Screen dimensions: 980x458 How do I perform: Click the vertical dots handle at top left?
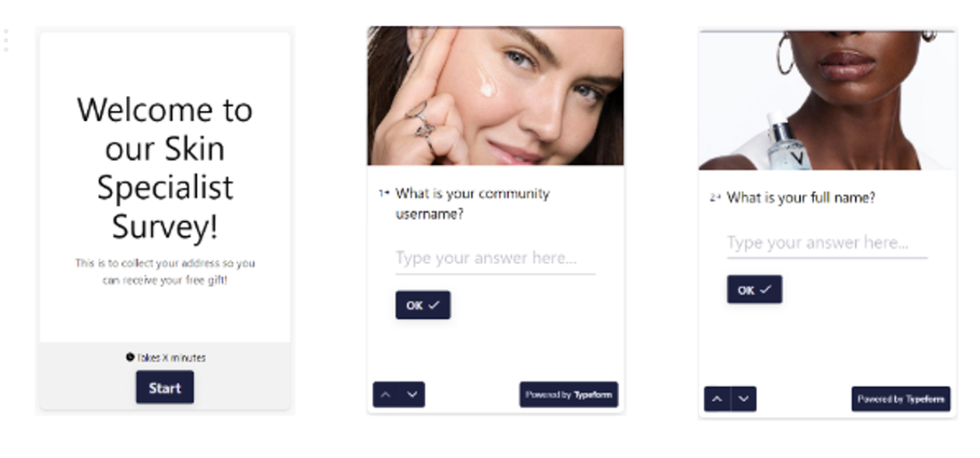[6, 40]
